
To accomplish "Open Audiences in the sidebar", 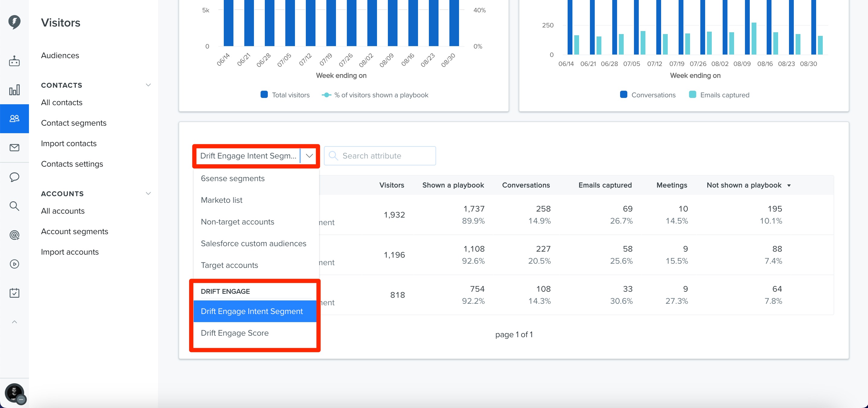I will pos(60,55).
